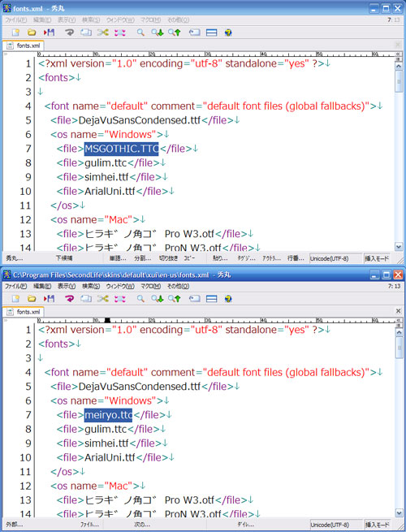Click Find next down-arrow icon in upper window
Image resolution: width=406 pixels, height=532 pixels.
(x=158, y=32)
